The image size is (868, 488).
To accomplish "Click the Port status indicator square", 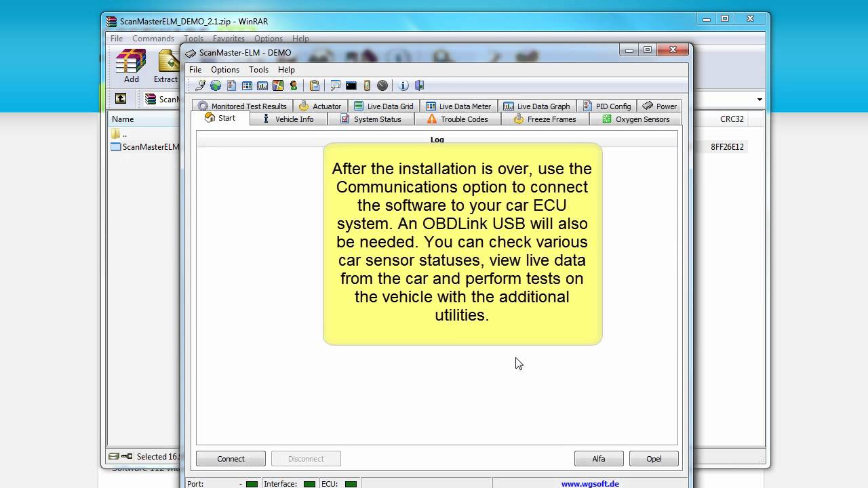I will pos(252,484).
